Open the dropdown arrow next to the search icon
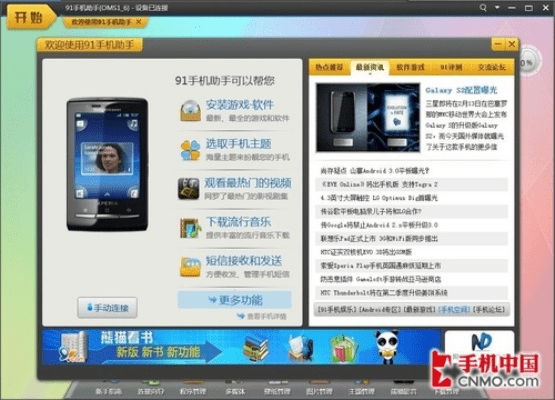 (497, 7)
